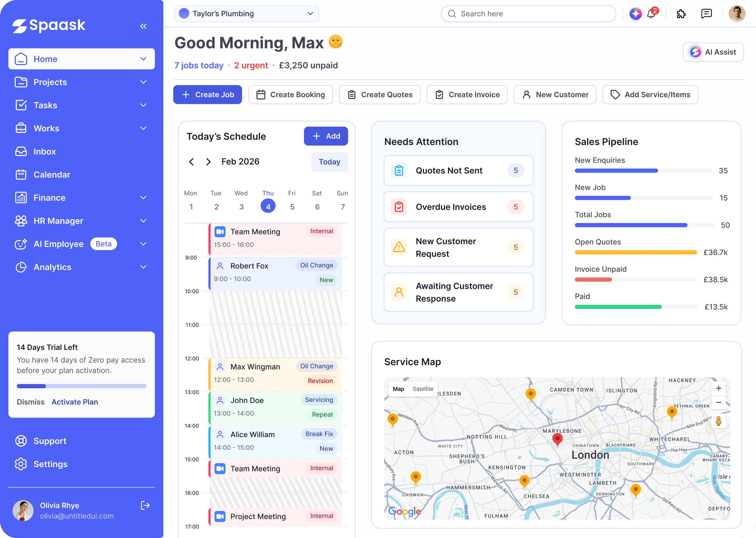Image resolution: width=756 pixels, height=538 pixels.
Task: Dismiss the trial notice
Action: point(30,402)
